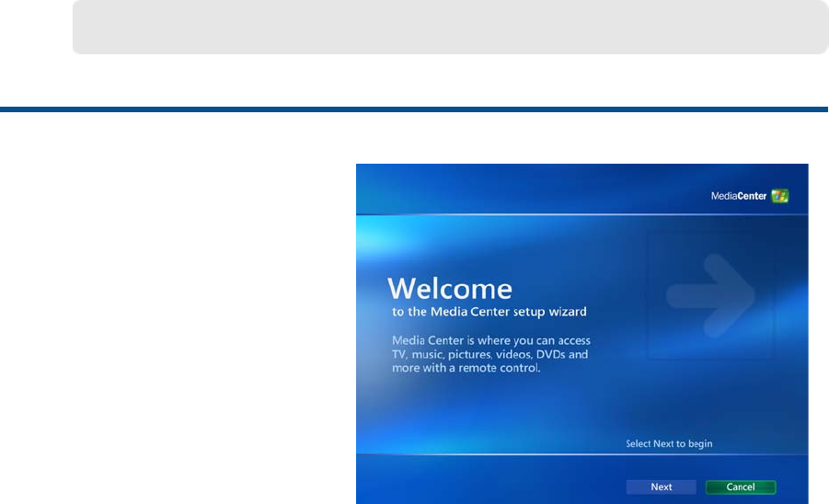Click the Next button in setup wizard
Viewport: 829px width, 504px height.
661,487
